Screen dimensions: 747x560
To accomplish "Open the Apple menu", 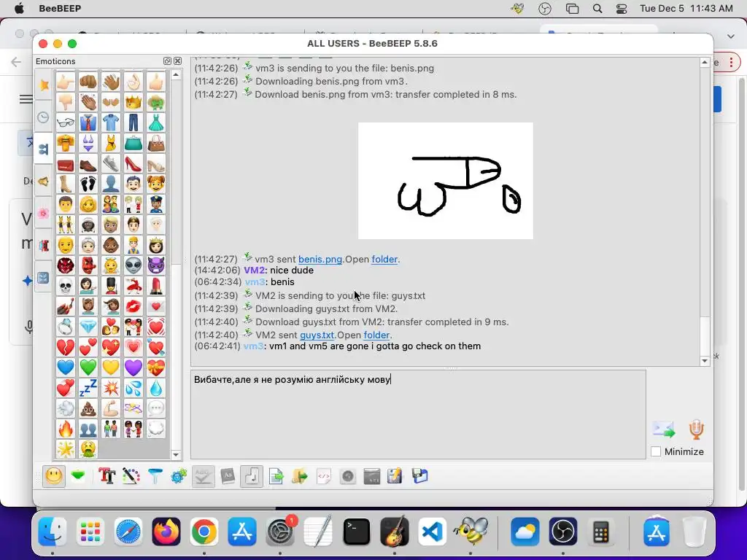I will [19, 8].
